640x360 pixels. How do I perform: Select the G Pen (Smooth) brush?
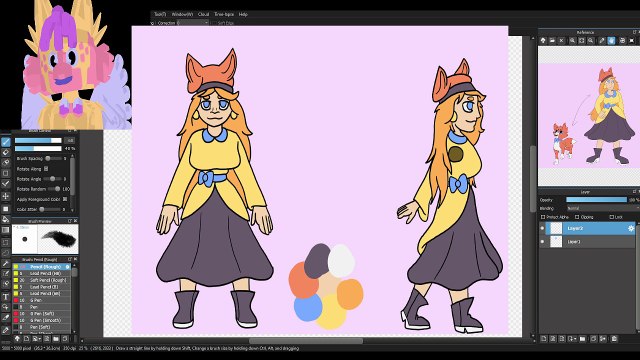[x=41, y=320]
